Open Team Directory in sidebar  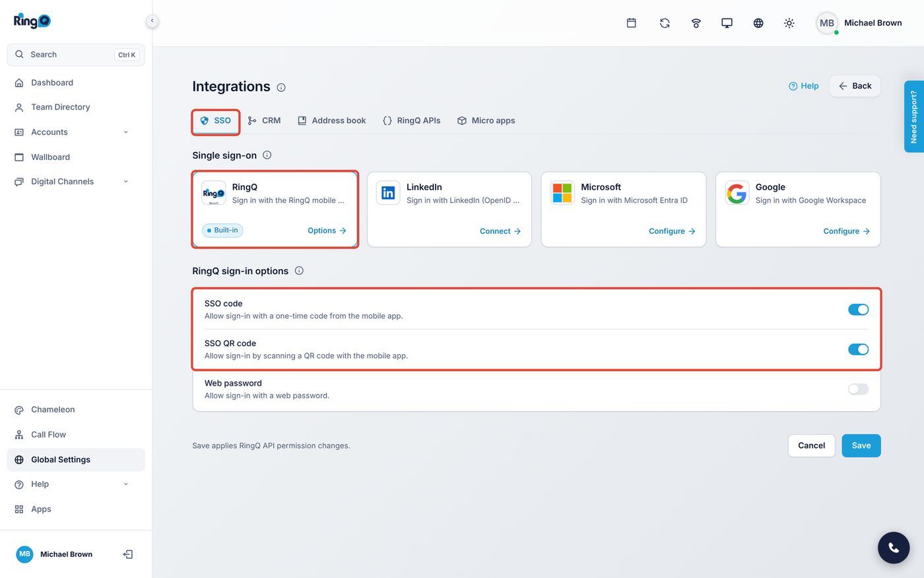[76, 107]
